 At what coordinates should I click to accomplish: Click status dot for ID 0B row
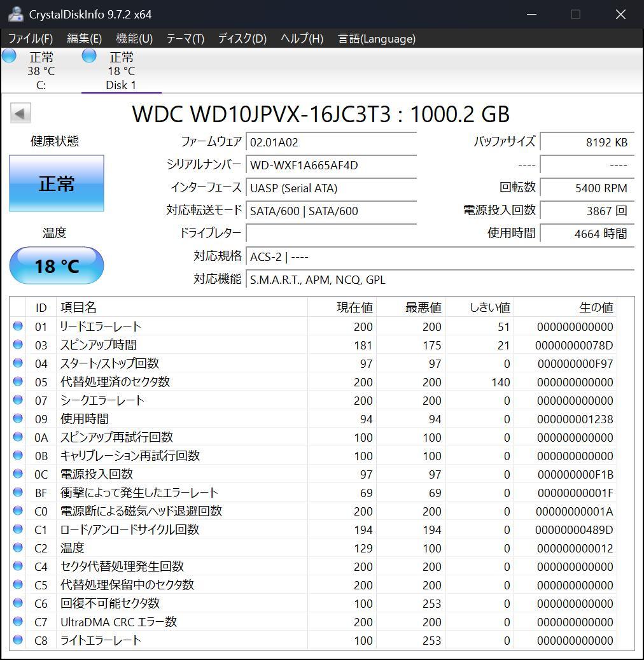tap(18, 456)
